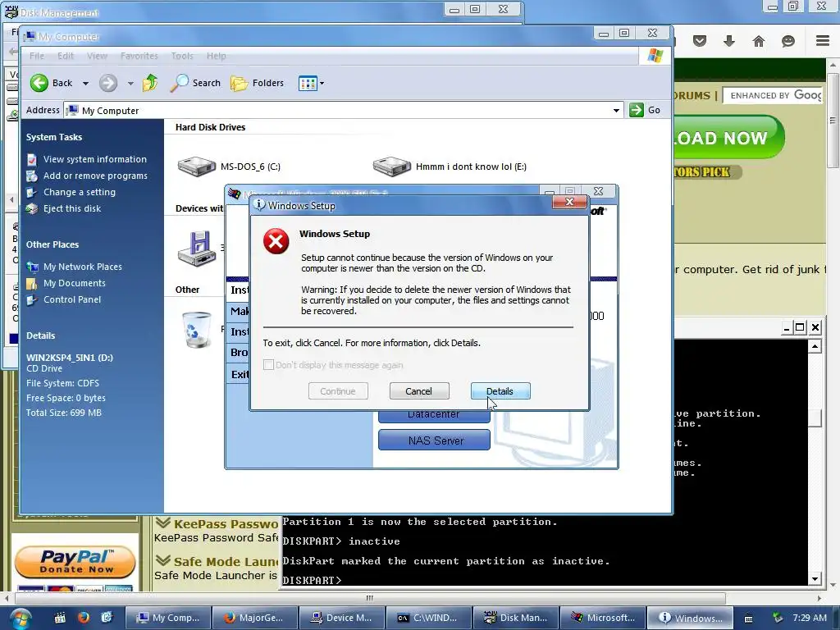Click the PayPal Donate Now button

coord(75,562)
